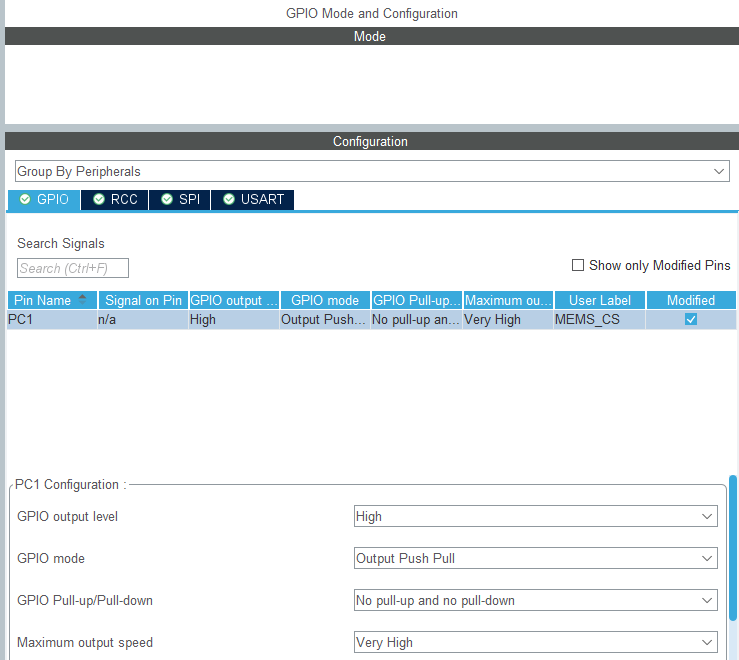Click the vertical scrollbar in configuration panel
Viewport: 739px width, 660px height.
(732, 548)
